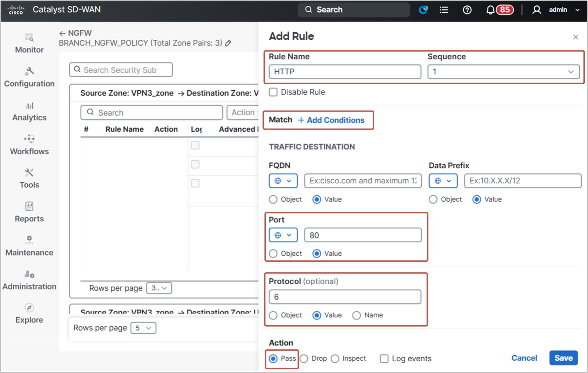This screenshot has height=373, width=588.
Task: Enable the Log events checkbox
Action: click(x=384, y=359)
